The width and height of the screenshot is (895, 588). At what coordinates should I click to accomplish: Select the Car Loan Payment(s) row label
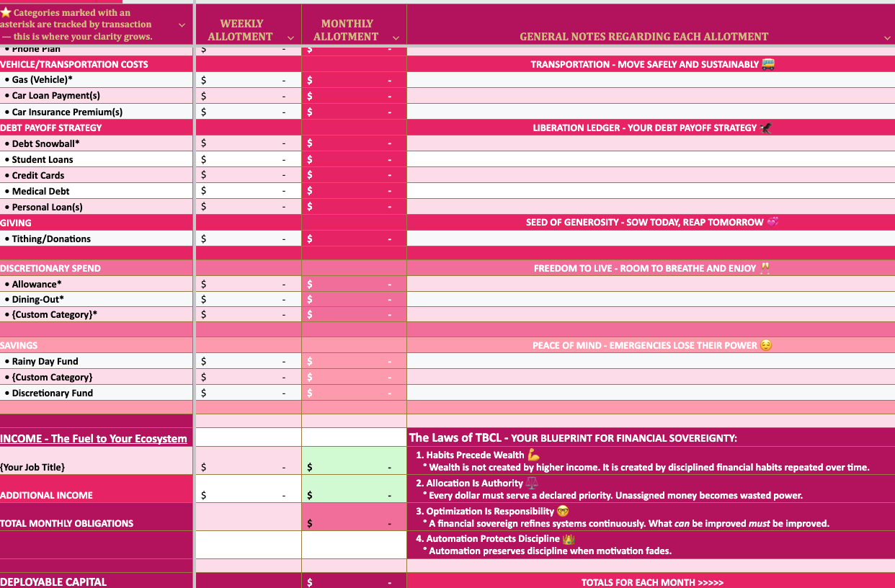pyautogui.click(x=97, y=96)
